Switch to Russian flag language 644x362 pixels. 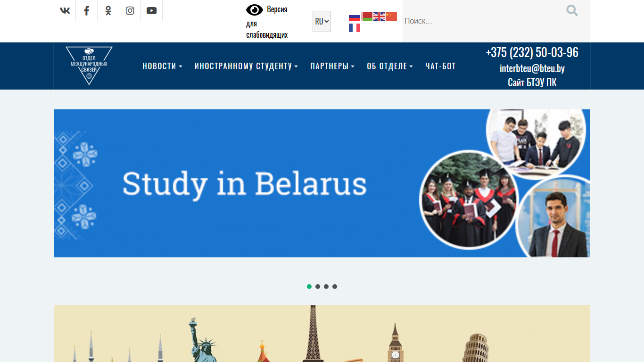point(355,16)
